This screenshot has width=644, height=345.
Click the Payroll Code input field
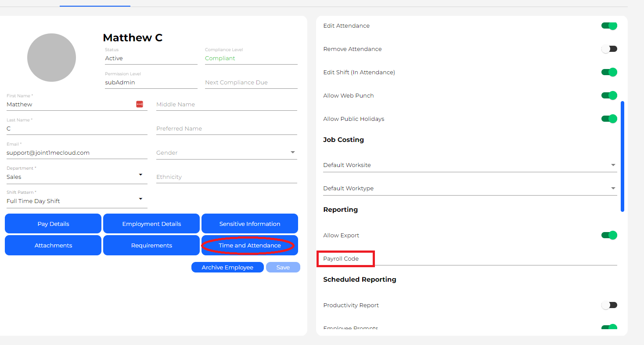(483, 259)
